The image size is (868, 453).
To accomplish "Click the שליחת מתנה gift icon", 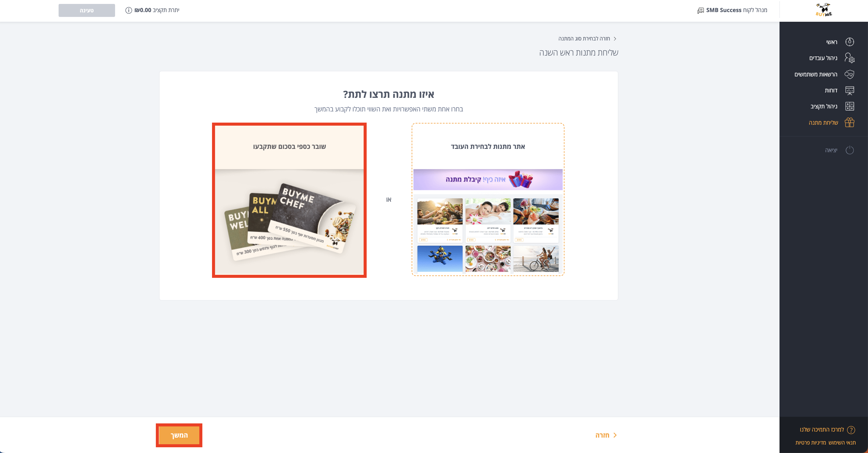I will tap(850, 122).
